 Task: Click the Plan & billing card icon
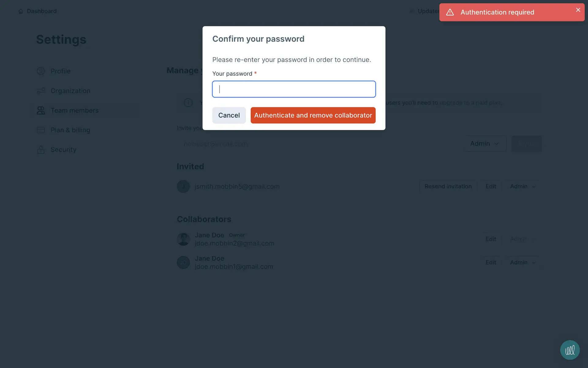41,130
